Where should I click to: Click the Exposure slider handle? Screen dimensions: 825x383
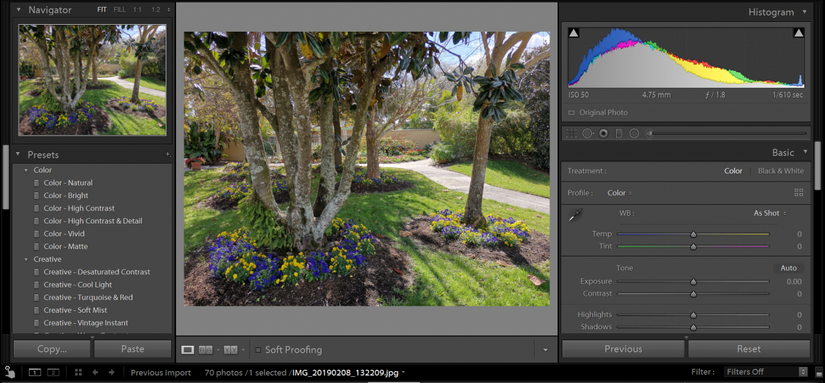click(x=693, y=282)
